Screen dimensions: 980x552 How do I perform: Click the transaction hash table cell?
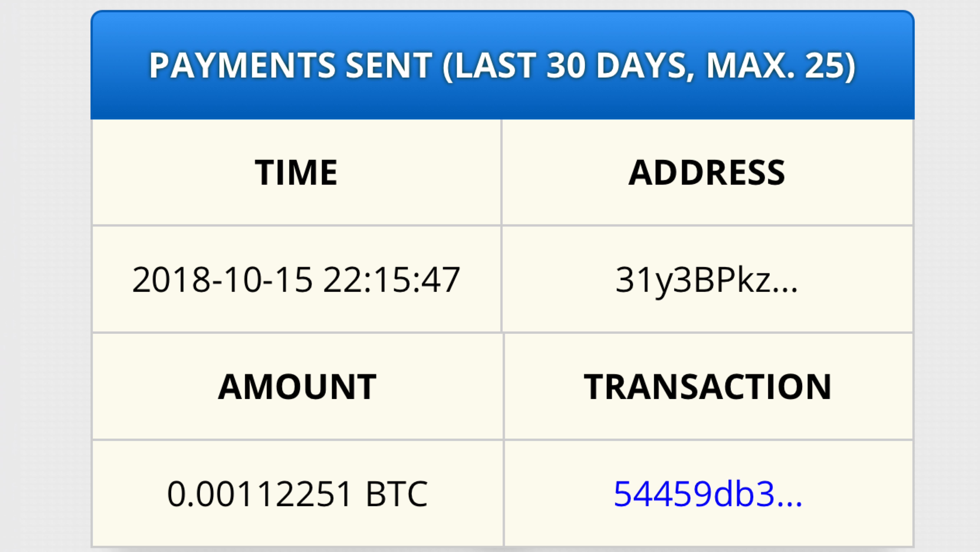[708, 493]
